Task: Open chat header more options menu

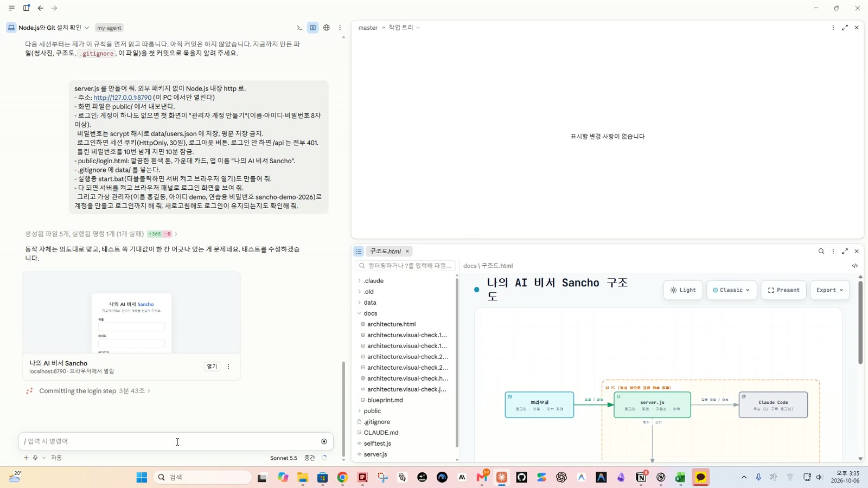Action: pos(340,28)
